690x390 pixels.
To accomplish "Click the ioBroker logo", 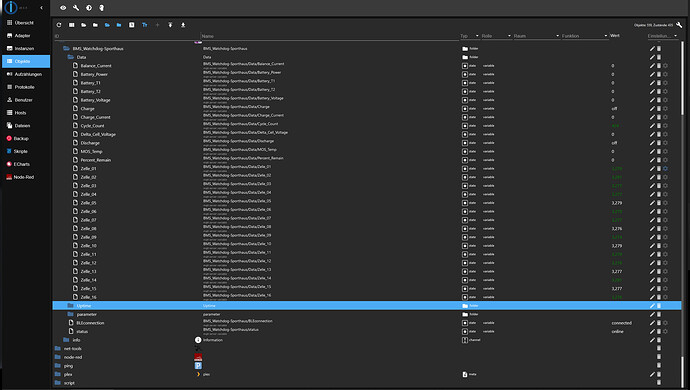I will [x=11, y=7].
